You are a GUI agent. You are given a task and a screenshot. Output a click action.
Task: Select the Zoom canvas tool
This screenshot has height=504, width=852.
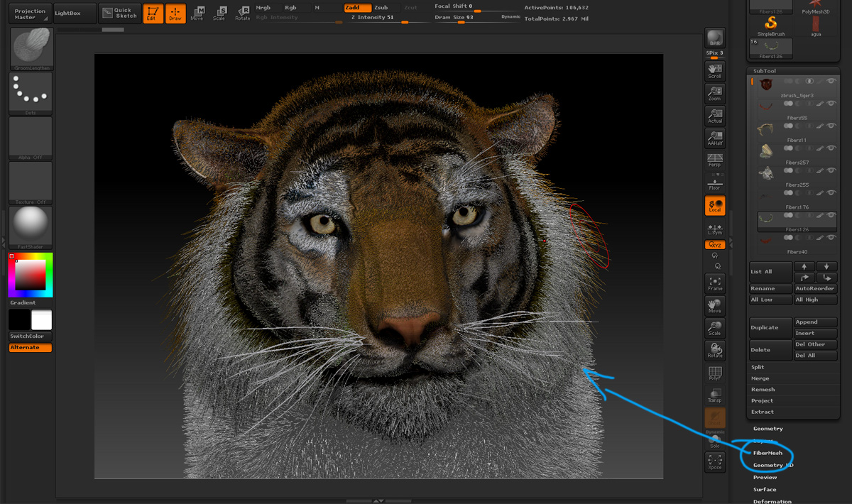click(x=715, y=93)
